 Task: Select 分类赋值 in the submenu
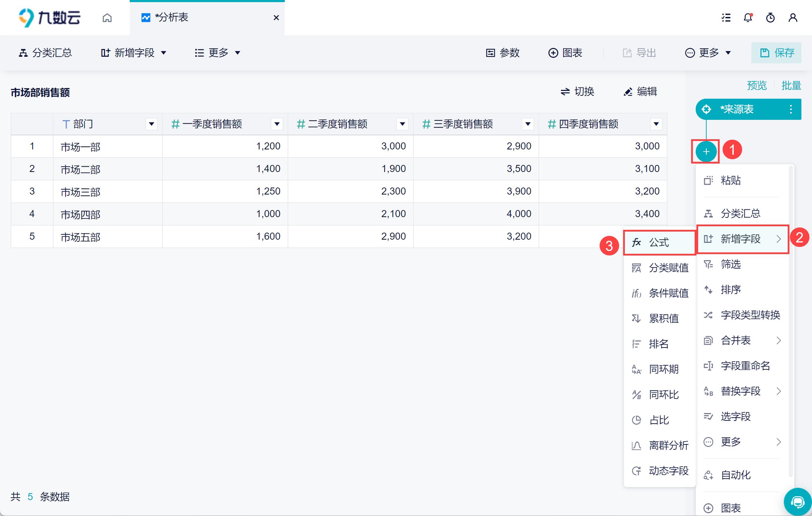659,268
